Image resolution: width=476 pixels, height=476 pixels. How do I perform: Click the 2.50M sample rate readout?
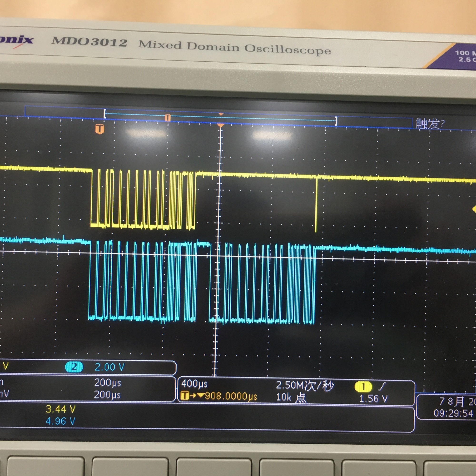click(305, 386)
